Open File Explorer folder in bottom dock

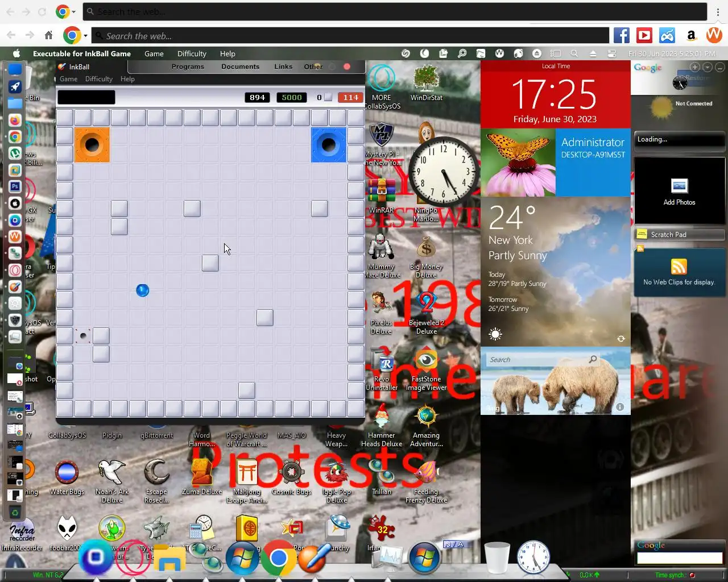pos(169,559)
